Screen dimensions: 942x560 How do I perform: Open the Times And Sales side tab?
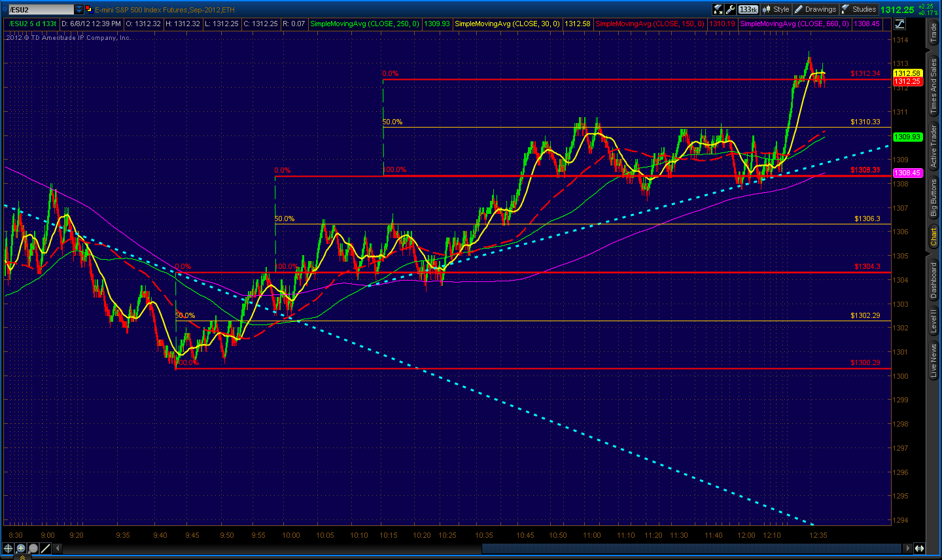[x=933, y=86]
